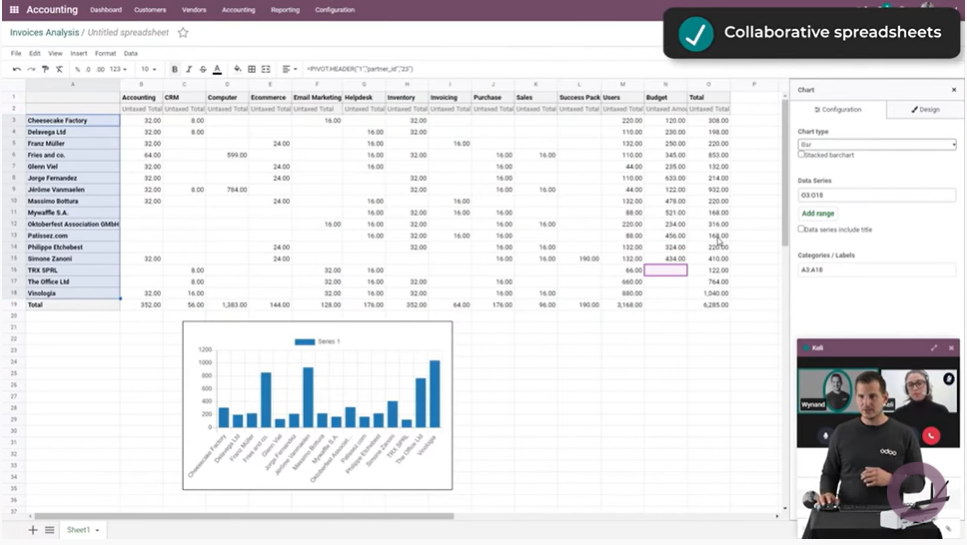967x545 pixels.
Task: Open the Sheet1 tab dropdown
Action: tap(97, 530)
